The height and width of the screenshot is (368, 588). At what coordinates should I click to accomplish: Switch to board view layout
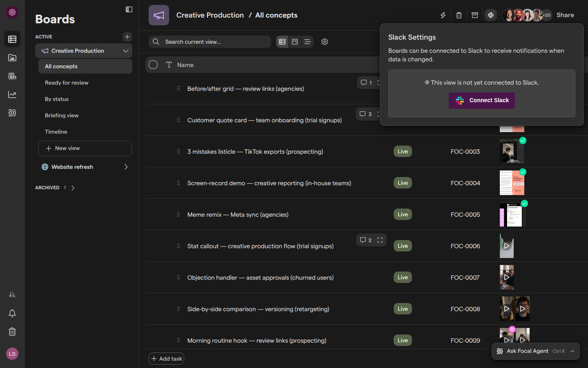[295, 42]
